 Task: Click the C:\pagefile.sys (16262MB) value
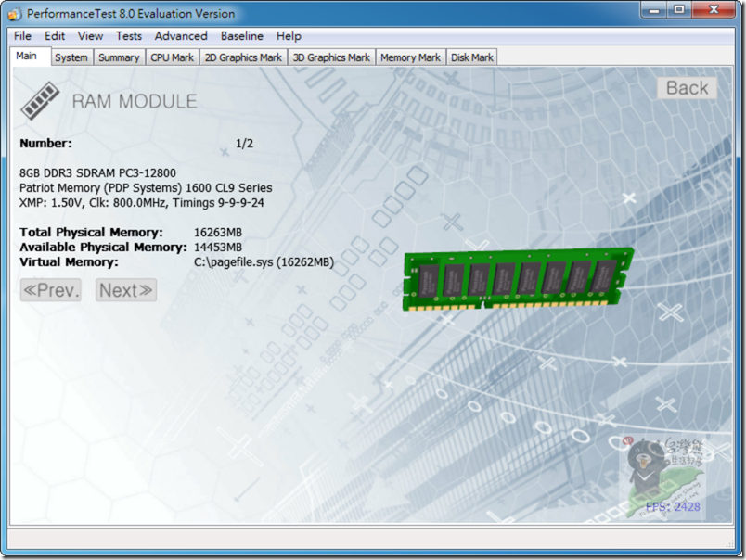pyautogui.click(x=264, y=262)
